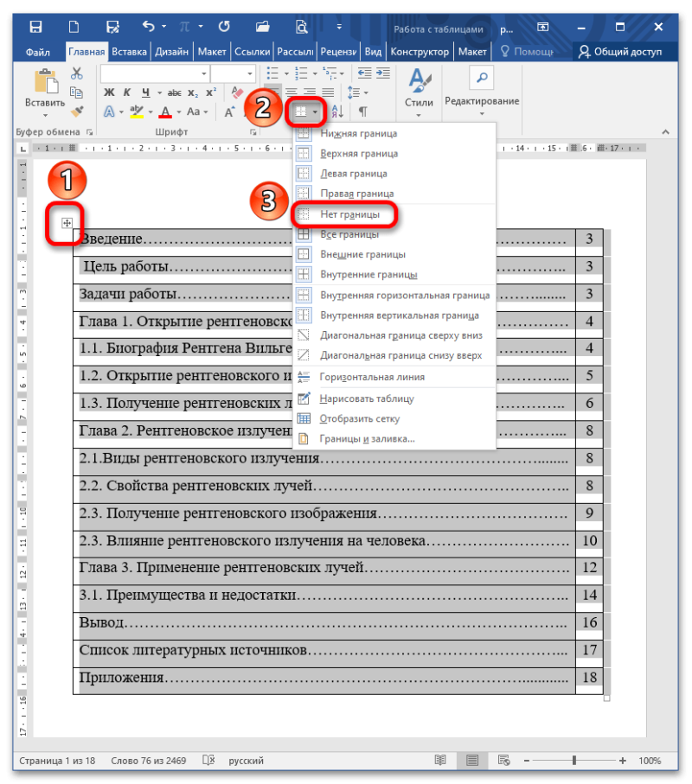Click the Decrease indent icon

point(365,73)
